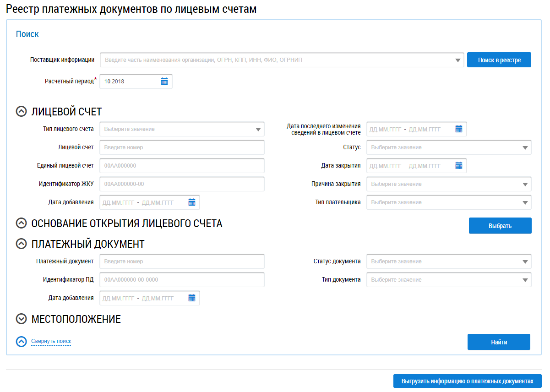Viewport: 550px width, 392px height.
Task: Open calendar for Лицевой счет Дата добавления
Action: click(192, 202)
